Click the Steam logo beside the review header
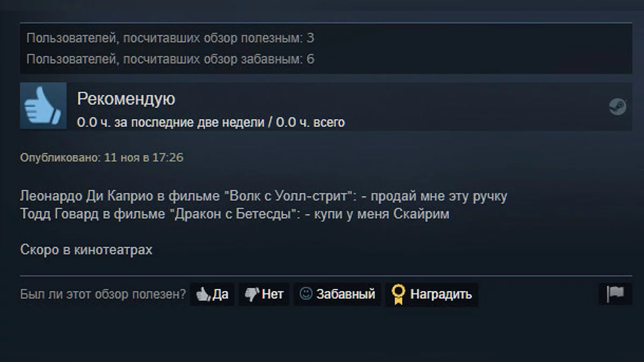The image size is (644, 362). [x=618, y=106]
